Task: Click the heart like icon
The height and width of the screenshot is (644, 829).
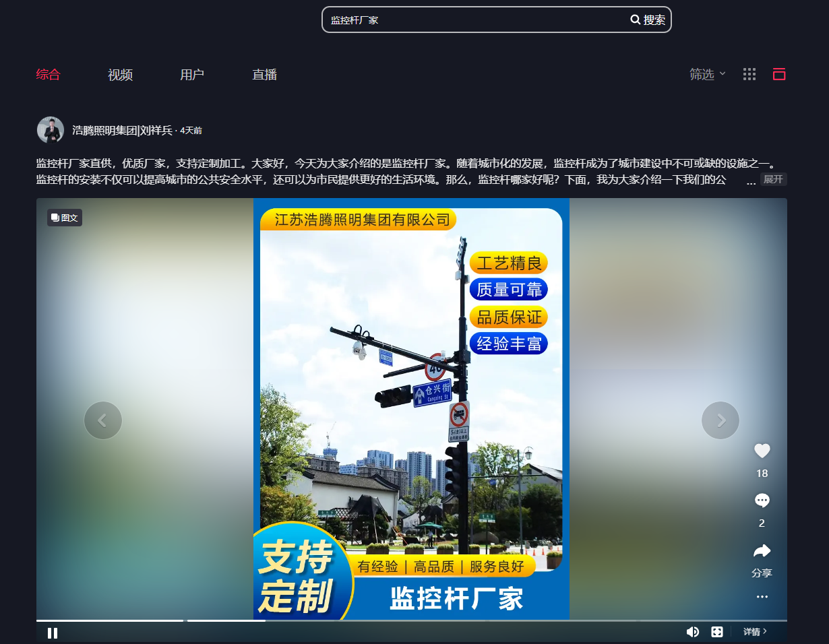Action: (x=762, y=451)
